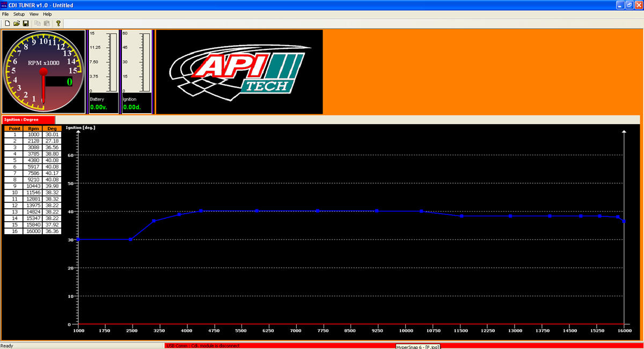Viewport: 644px width, 349px height.
Task: Open the View menu
Action: click(34, 14)
